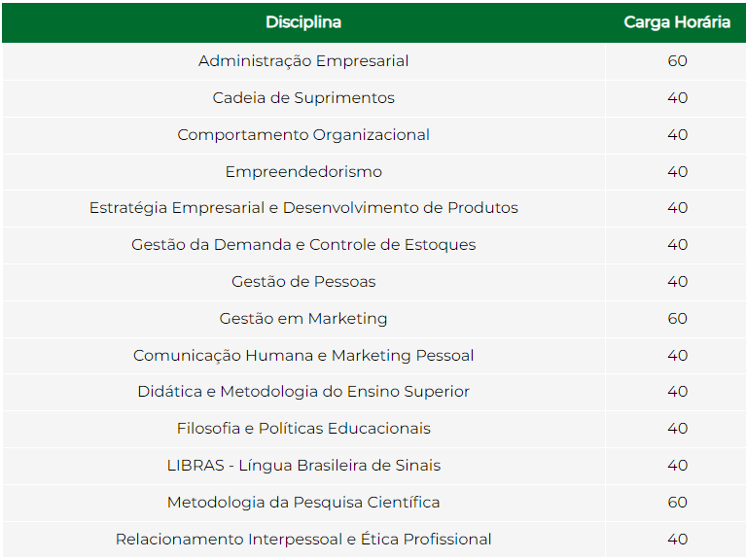
Task: Click the Carga Horária column header
Action: (x=677, y=22)
